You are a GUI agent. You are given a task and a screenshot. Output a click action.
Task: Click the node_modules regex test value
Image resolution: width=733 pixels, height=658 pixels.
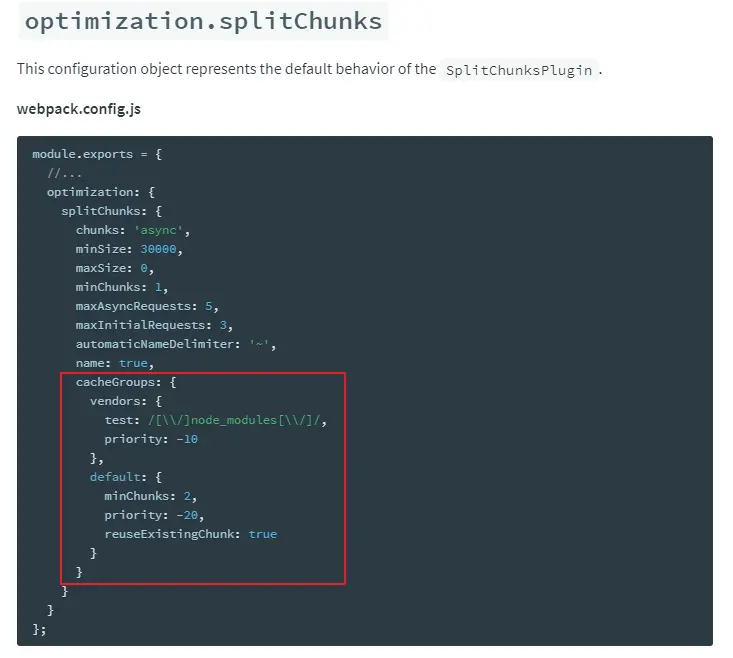234,420
